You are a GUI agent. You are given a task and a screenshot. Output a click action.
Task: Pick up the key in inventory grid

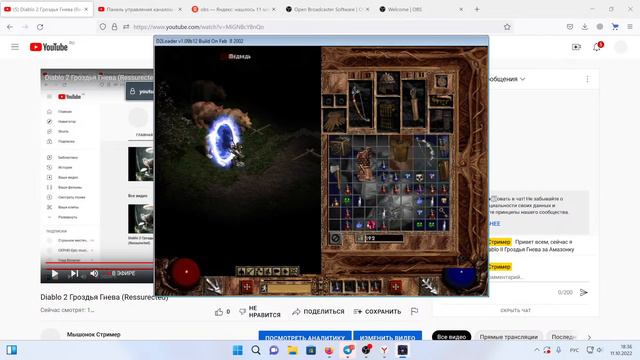point(443,212)
